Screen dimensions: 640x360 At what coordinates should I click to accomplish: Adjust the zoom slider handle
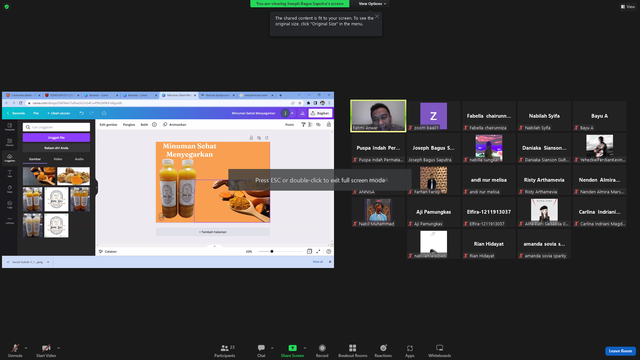click(272, 251)
